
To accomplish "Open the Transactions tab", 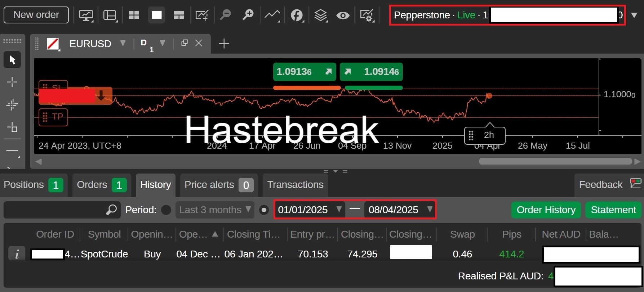I will pyautogui.click(x=295, y=185).
